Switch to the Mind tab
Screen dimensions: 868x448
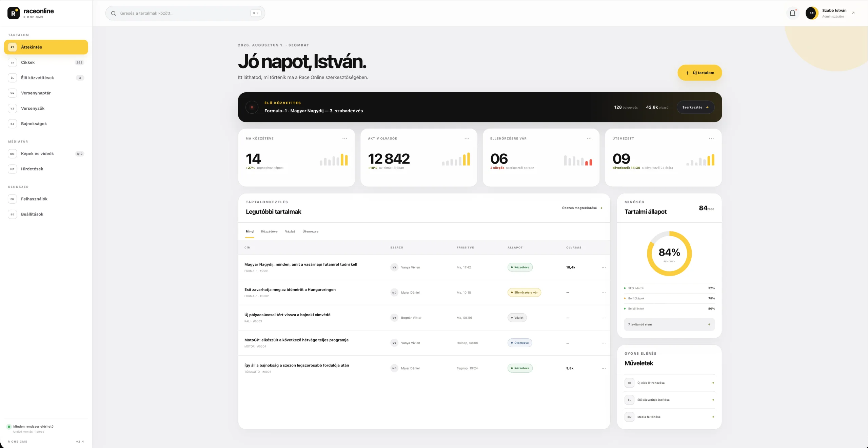coord(250,231)
